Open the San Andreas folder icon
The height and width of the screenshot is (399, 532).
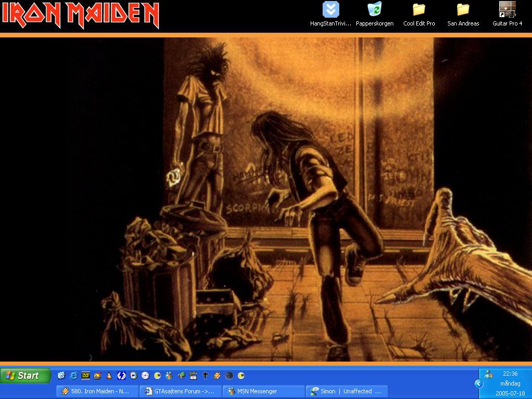pos(463,14)
